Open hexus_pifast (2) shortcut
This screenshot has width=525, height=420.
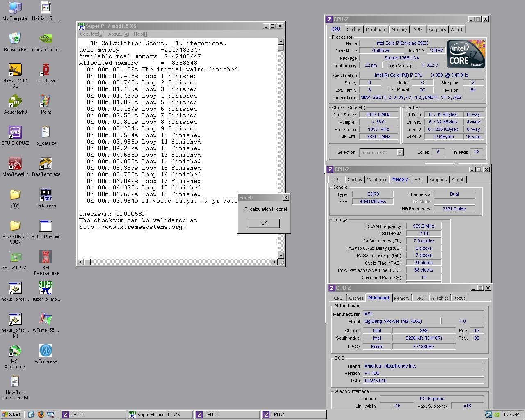click(x=15, y=325)
